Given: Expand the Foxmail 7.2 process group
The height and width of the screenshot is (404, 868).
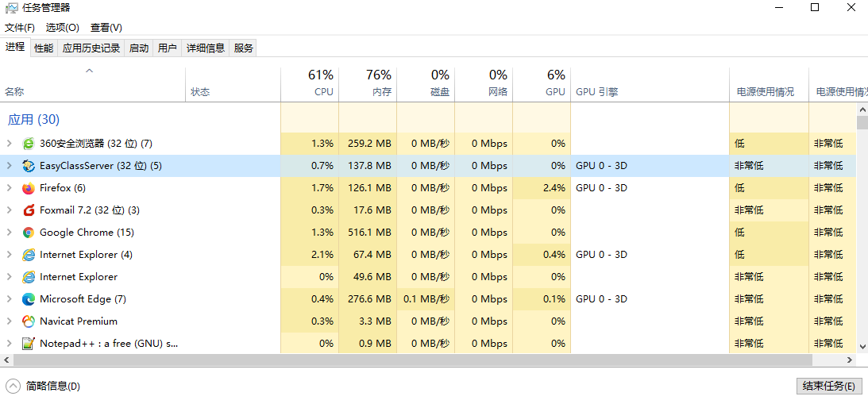Looking at the screenshot, I should pos(9,210).
